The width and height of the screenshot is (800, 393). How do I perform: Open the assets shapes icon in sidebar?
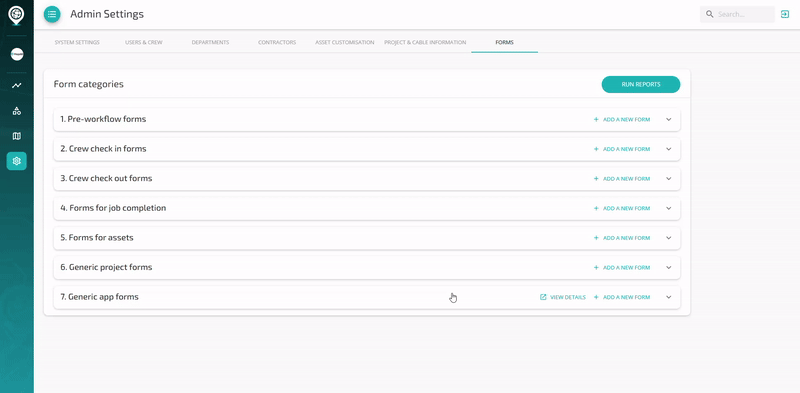click(x=17, y=111)
